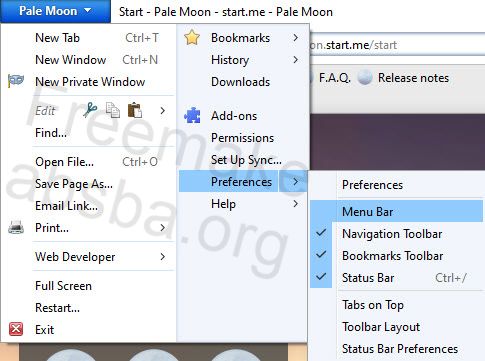Click the Add-ons puzzle piece icon
The image size is (485, 361).
[192, 116]
